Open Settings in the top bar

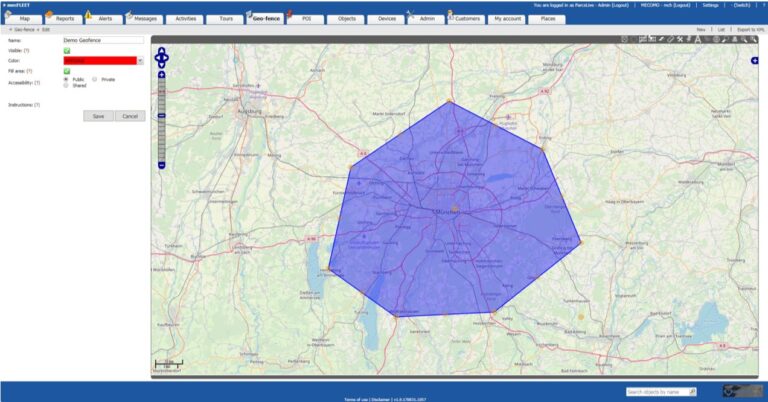click(710, 5)
